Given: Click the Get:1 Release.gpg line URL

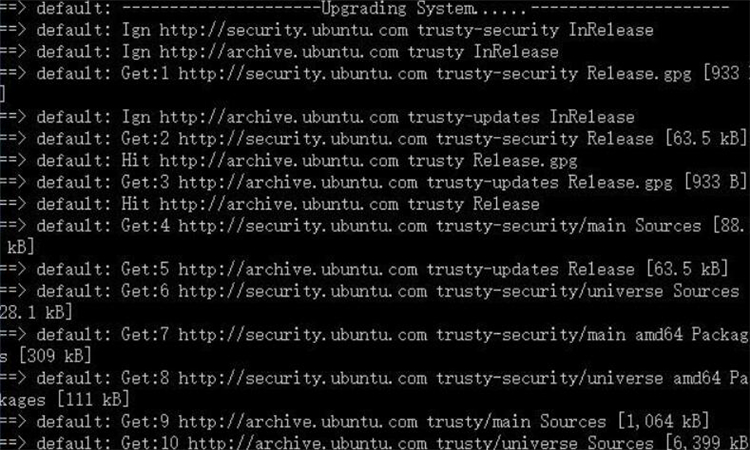Looking at the screenshot, I should coord(302,74).
